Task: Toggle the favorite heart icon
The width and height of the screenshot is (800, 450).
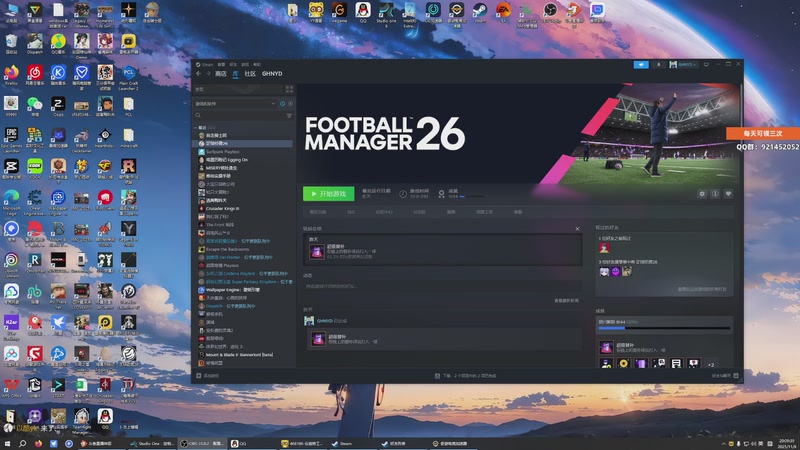Action: (x=728, y=194)
